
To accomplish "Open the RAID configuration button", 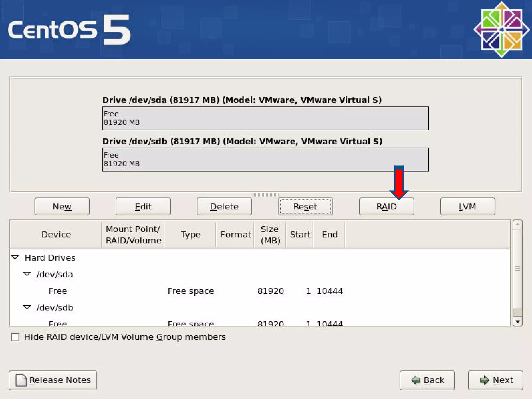I will pos(386,207).
